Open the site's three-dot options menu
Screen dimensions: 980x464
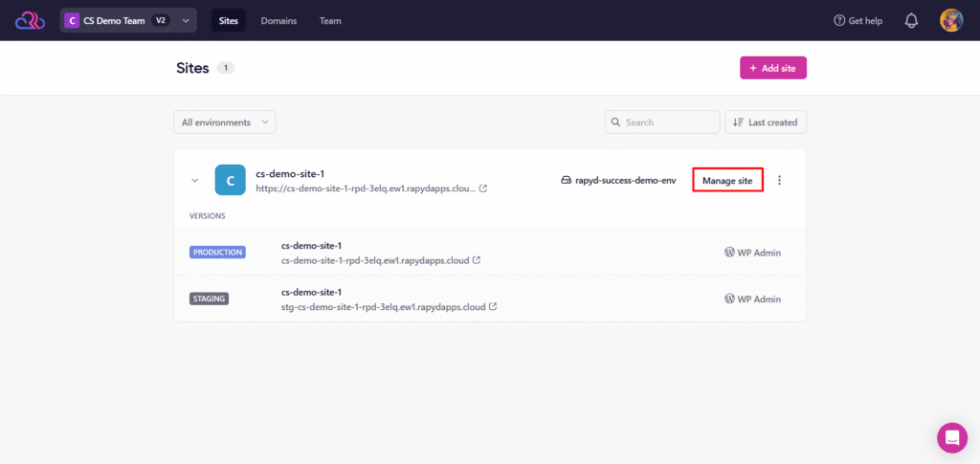779,180
